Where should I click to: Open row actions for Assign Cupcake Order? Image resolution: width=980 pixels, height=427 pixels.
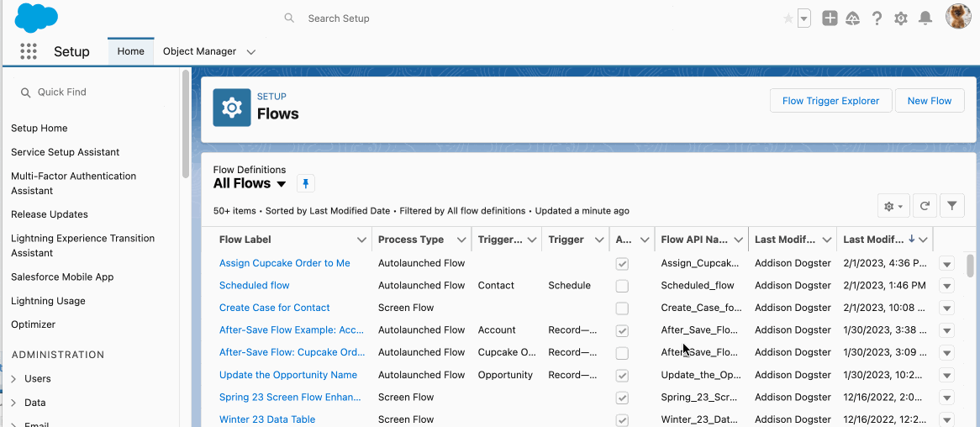click(x=947, y=264)
